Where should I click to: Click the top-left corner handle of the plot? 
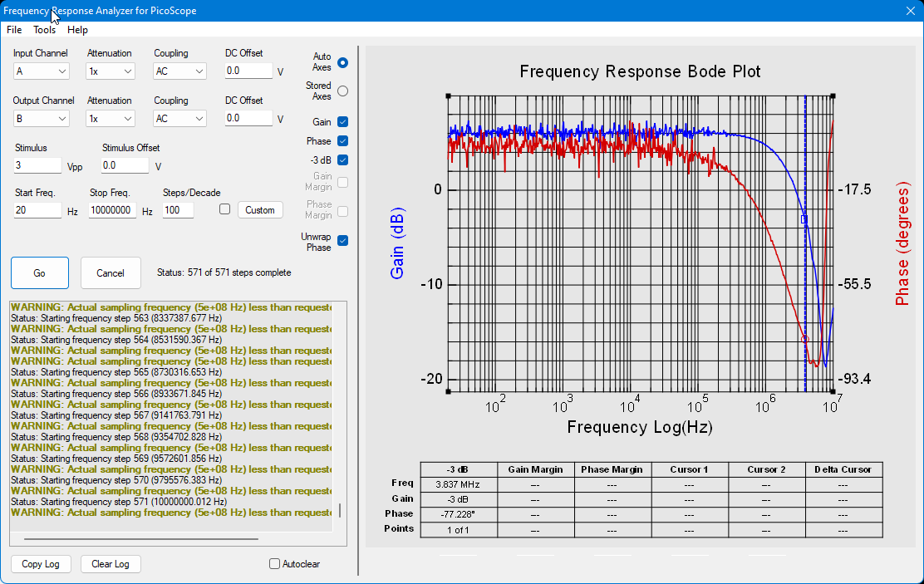pos(449,96)
